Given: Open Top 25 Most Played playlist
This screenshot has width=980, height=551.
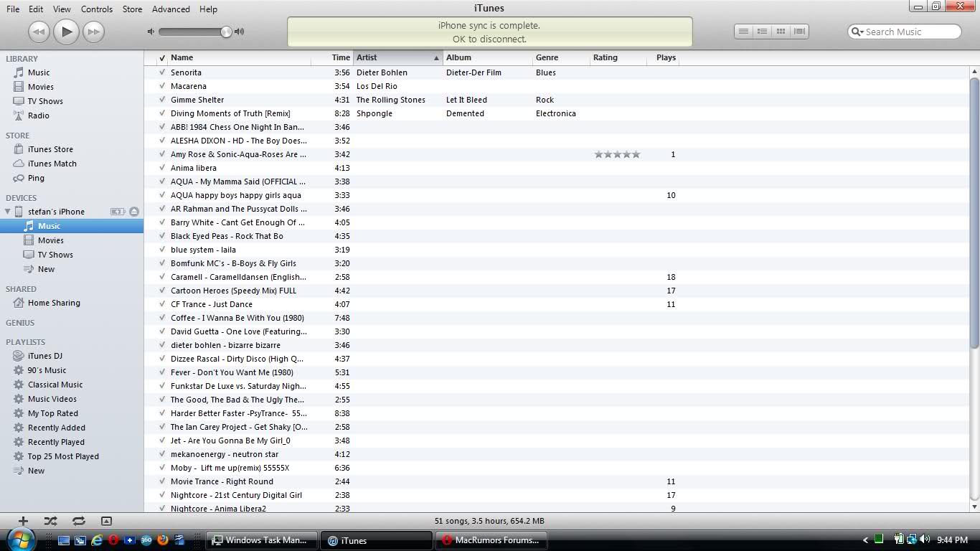Looking at the screenshot, I should (63, 456).
